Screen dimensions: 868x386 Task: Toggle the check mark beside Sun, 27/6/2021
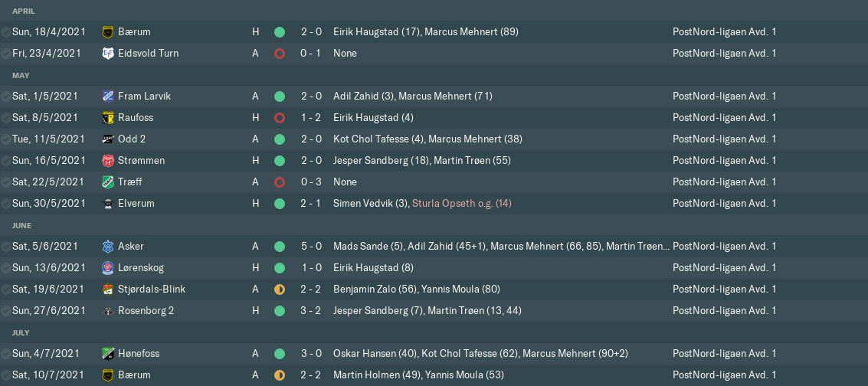click(5, 311)
